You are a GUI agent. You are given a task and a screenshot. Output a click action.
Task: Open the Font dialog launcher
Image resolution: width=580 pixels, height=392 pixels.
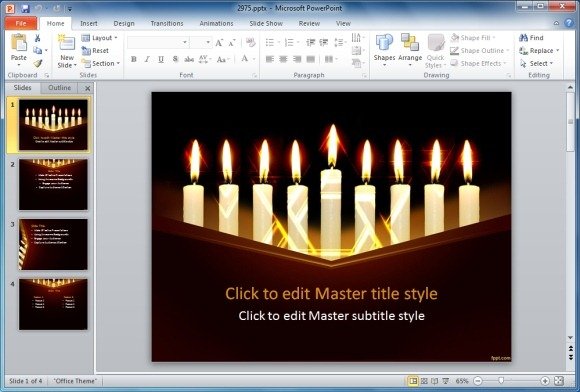click(254, 75)
